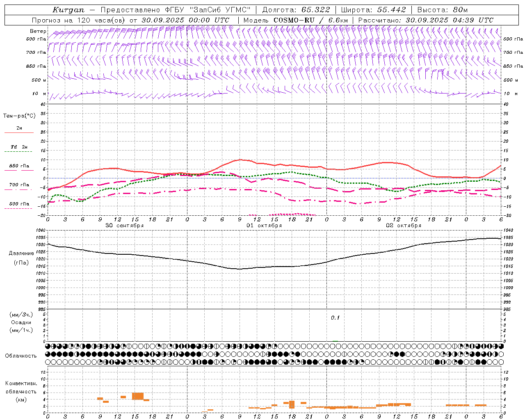Click the "Осадки" precipitation panel title

[x=21, y=322]
